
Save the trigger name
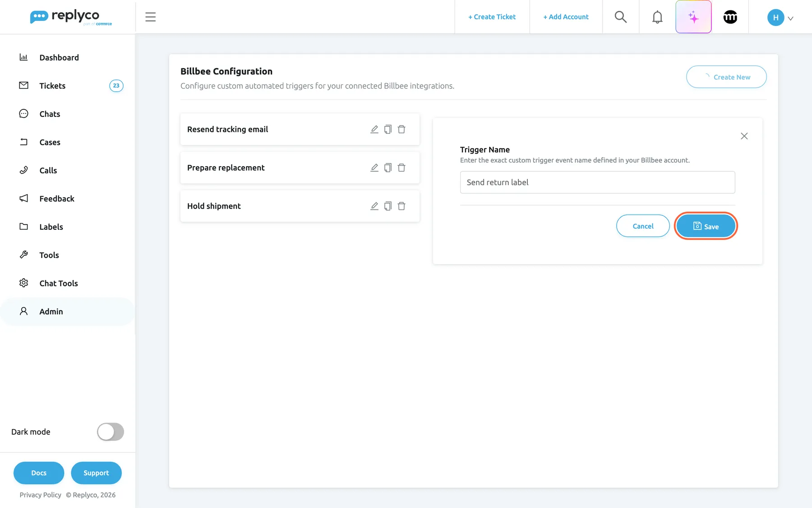(x=706, y=226)
